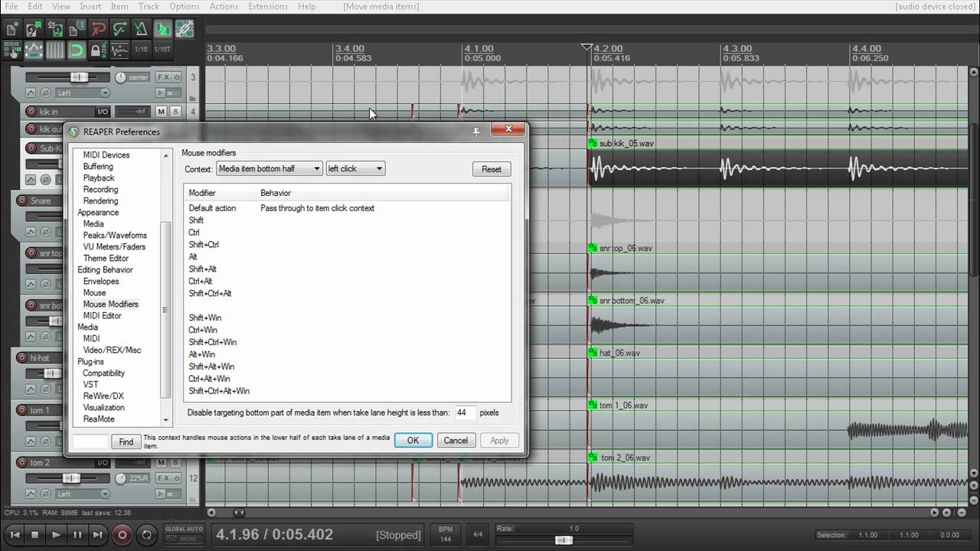Screen dimensions: 980x551
Task: Arm record on hi-hat track
Action: [21, 357]
